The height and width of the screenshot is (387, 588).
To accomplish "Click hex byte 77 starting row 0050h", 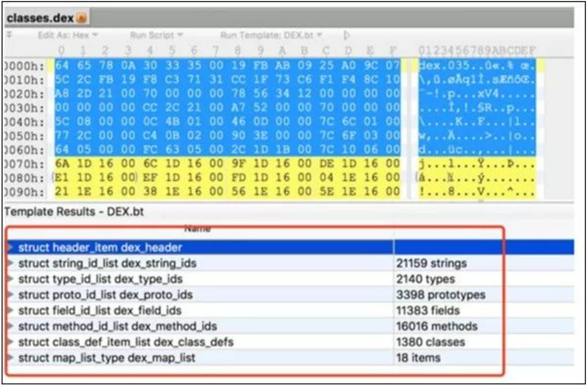I will click(62, 136).
